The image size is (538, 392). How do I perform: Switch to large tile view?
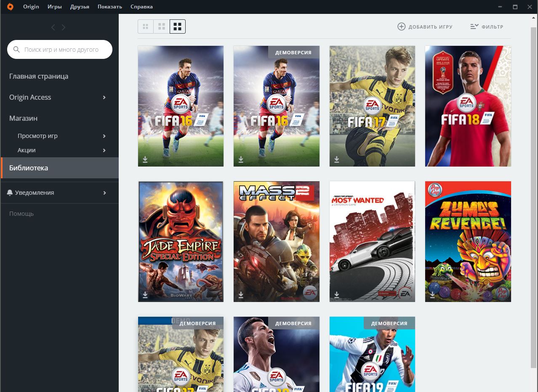click(178, 26)
